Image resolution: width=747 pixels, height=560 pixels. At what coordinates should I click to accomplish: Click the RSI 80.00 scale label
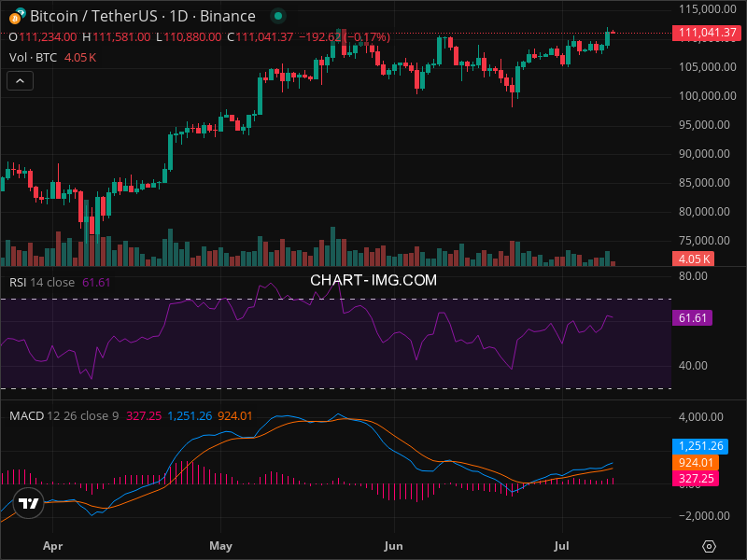(x=693, y=276)
